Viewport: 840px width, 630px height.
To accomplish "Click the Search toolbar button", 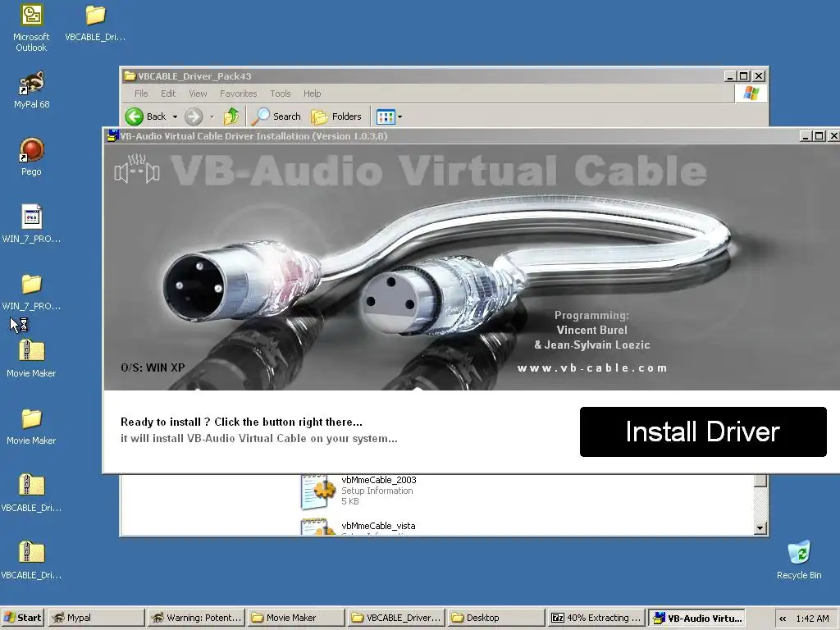I will coord(277,116).
